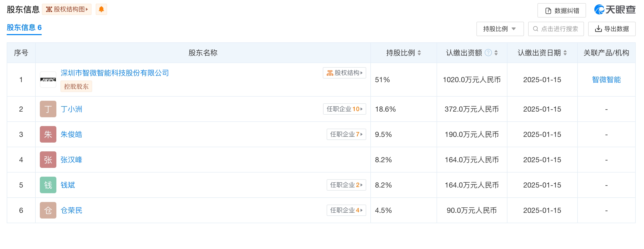Click the 钱 avatar icon for 钱斌
The image size is (644, 249).
[x=48, y=185]
